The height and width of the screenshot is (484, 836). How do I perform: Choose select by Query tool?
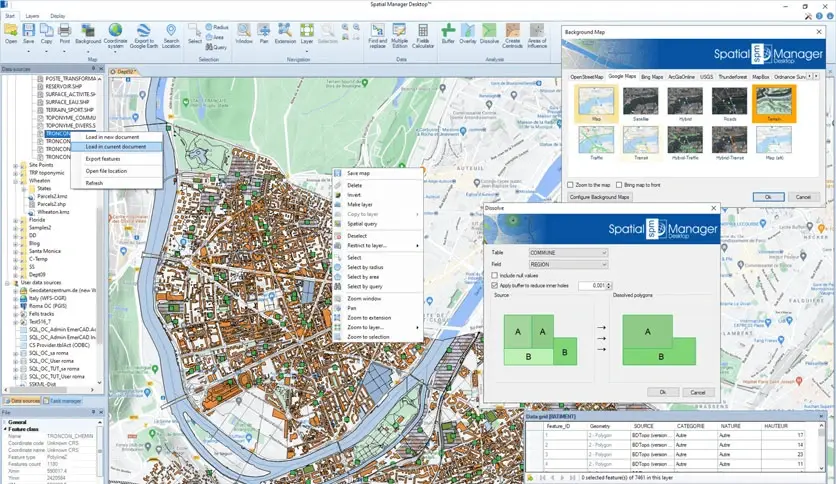pyautogui.click(x=216, y=47)
